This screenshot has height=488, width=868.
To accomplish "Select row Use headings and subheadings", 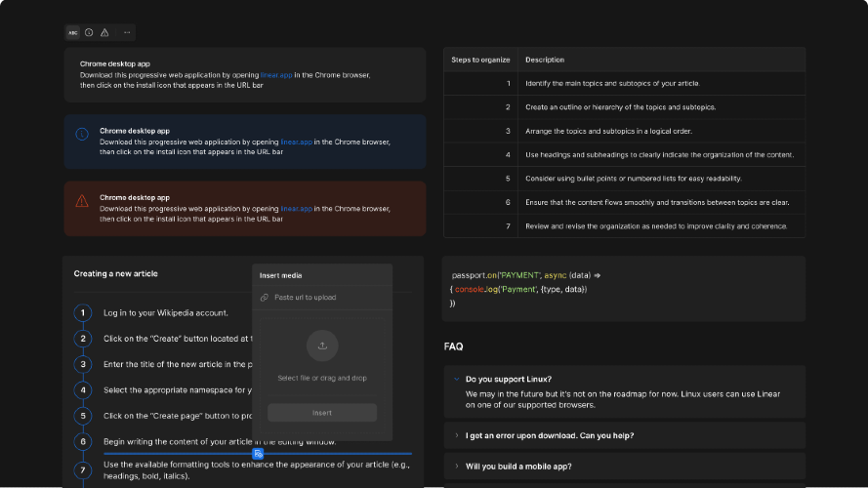I will [625, 155].
